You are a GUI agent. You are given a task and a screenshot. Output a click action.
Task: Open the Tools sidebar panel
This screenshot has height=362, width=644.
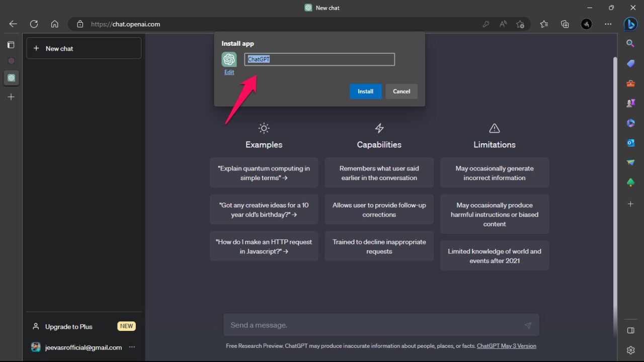[630, 83]
